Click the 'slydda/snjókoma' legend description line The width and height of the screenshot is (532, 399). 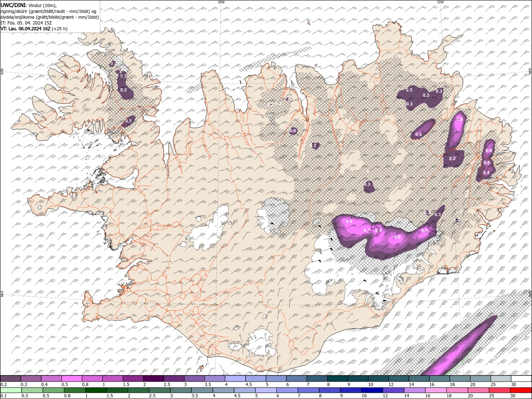[50, 17]
